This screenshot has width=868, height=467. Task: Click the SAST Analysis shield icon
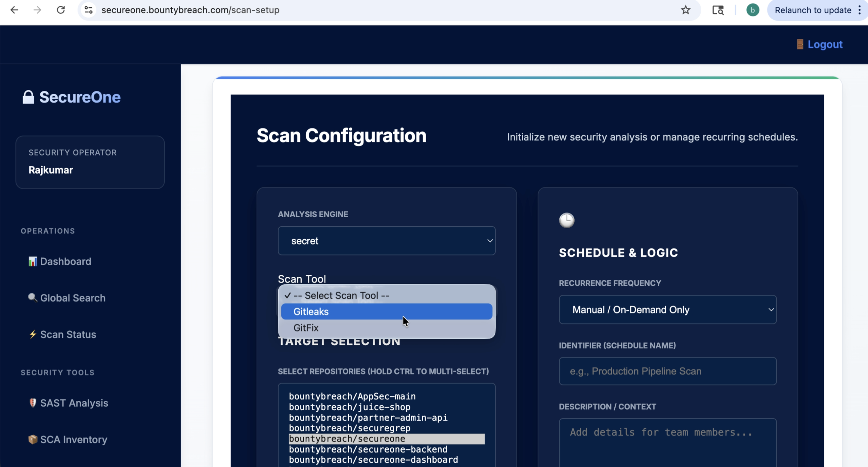pos(33,403)
